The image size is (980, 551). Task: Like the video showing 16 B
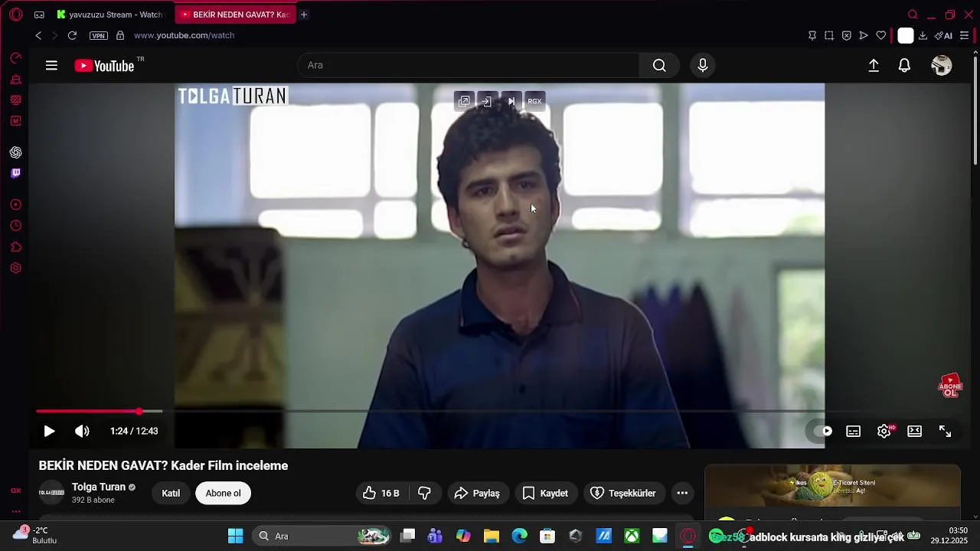click(x=382, y=494)
